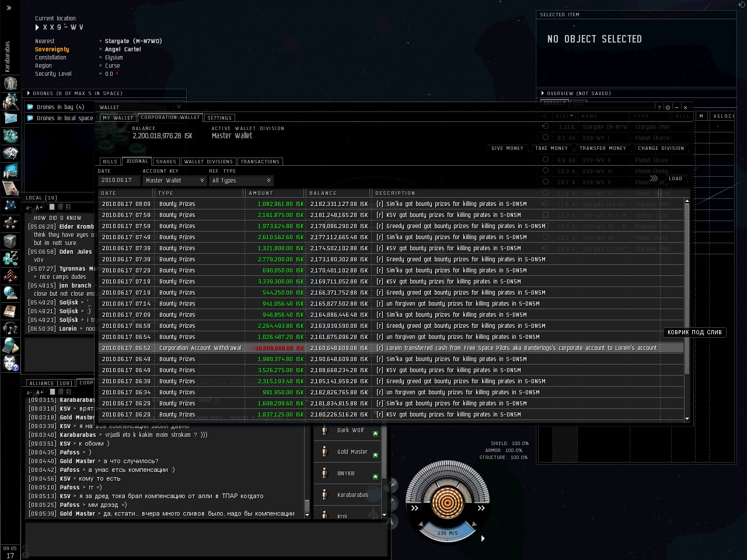Switch to the Transactions tab
Screen dimensions: 747x560
260,162
